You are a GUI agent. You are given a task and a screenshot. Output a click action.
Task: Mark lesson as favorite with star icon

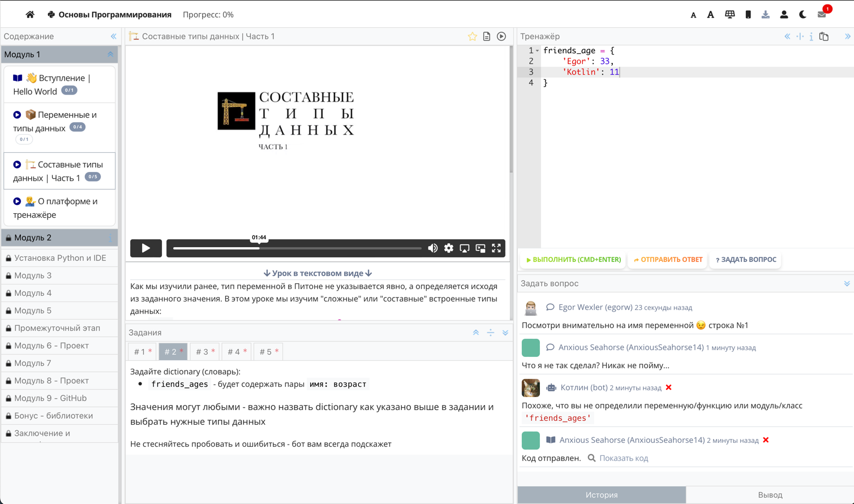(472, 36)
